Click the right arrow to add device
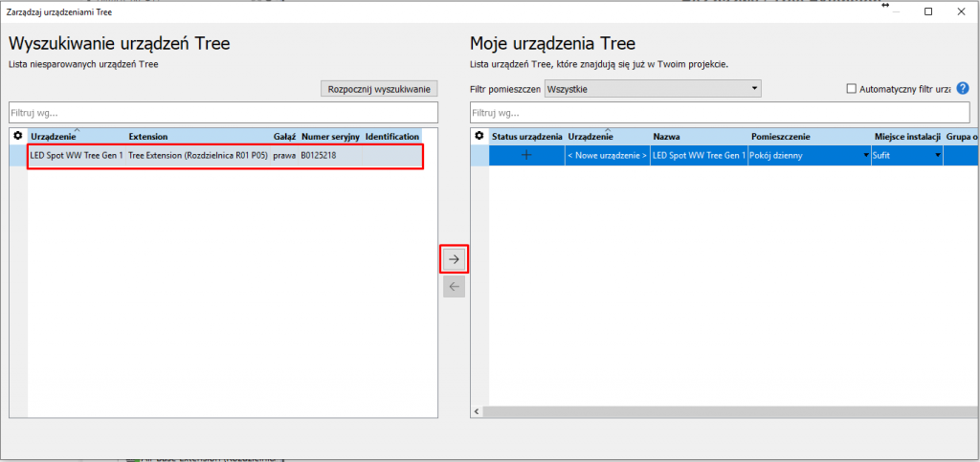 [454, 259]
